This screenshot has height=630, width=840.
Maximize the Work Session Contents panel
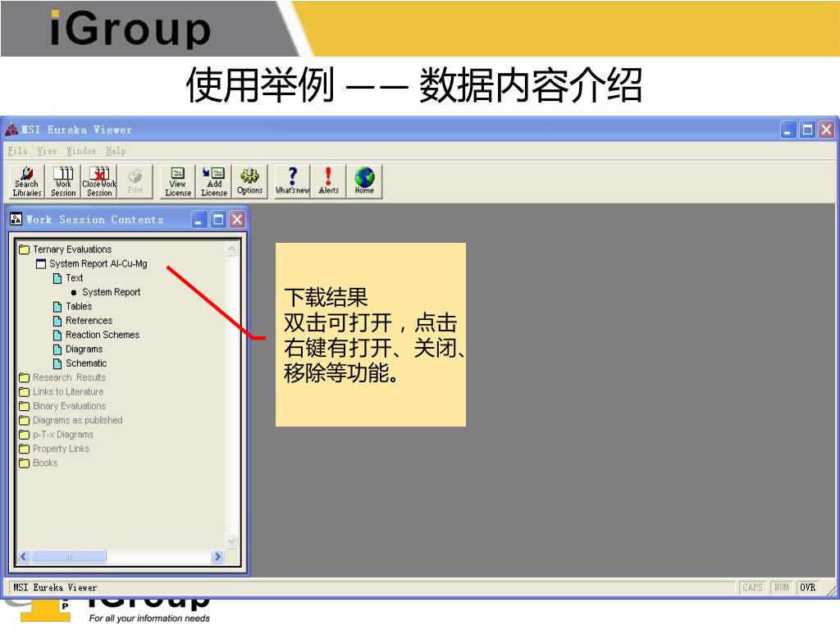tap(218, 220)
